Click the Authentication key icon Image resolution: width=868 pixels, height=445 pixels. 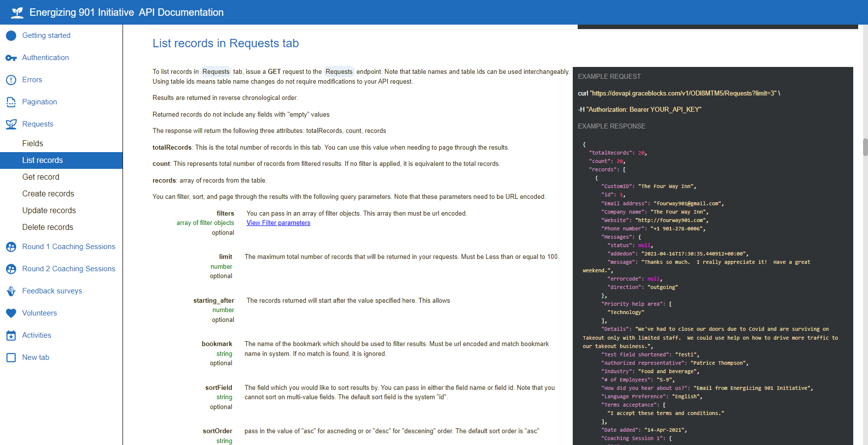pos(11,58)
